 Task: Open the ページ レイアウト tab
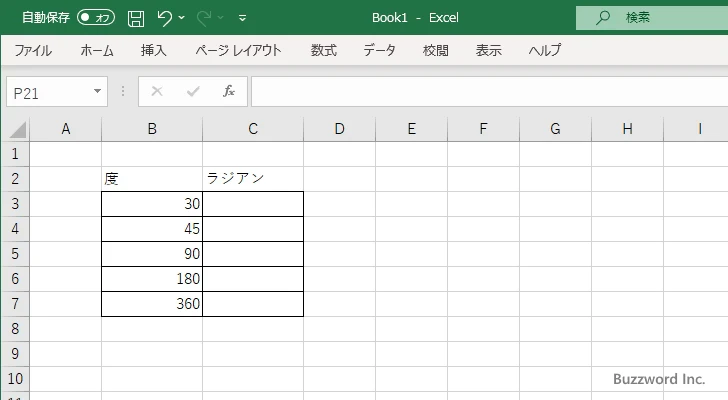(x=239, y=50)
